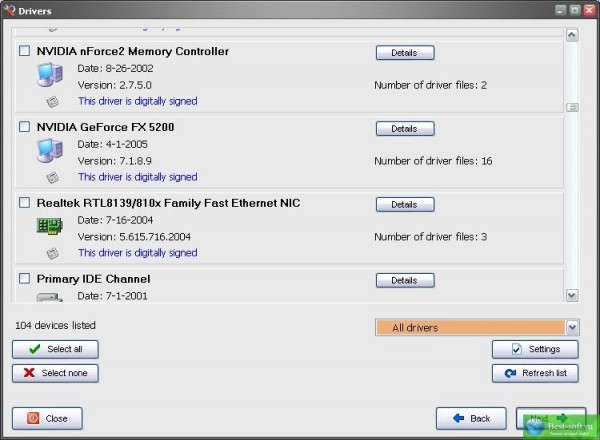
Task: Click the Select none button
Action: [x=55, y=373]
